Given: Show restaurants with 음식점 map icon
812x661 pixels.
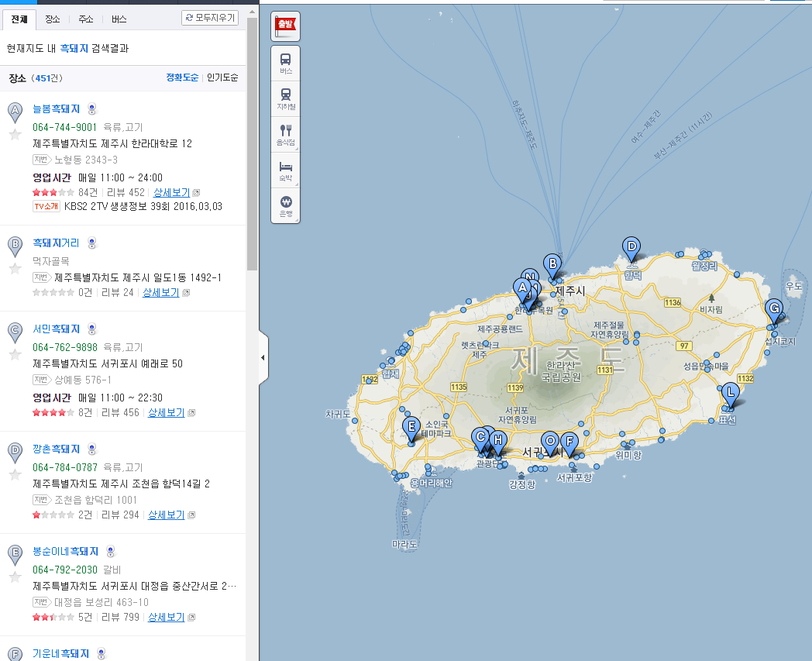Looking at the screenshot, I should coord(285,134).
